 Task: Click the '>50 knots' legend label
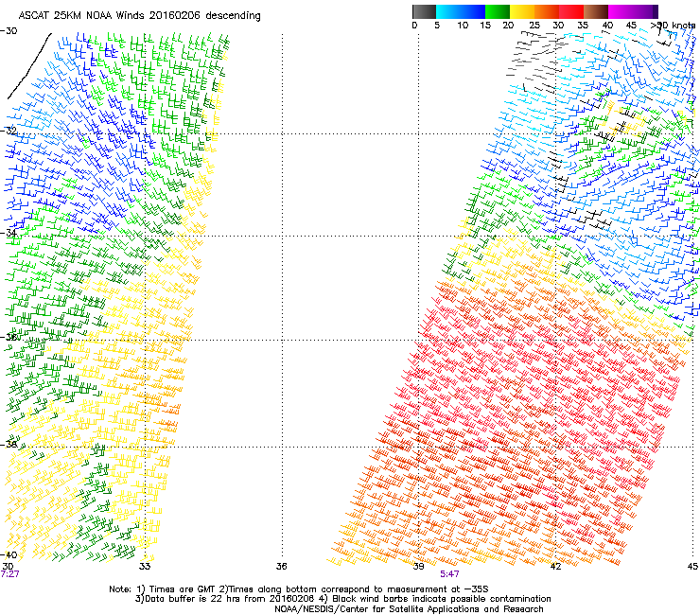[674, 25]
